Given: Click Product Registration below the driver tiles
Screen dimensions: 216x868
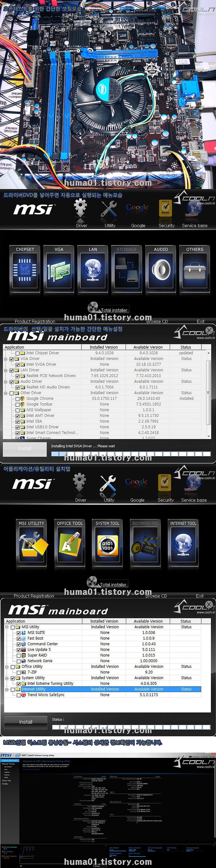Looking at the screenshot, I should click(x=35, y=321).
